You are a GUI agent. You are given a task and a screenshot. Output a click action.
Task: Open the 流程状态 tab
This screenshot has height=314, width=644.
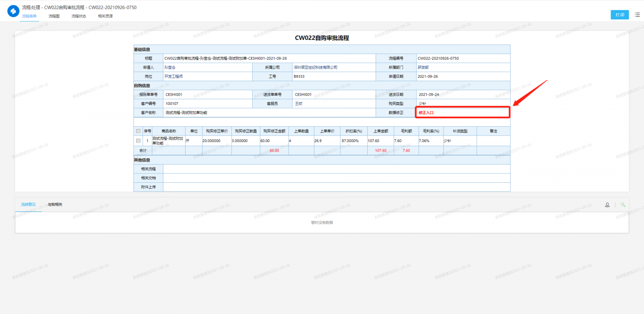(x=79, y=16)
